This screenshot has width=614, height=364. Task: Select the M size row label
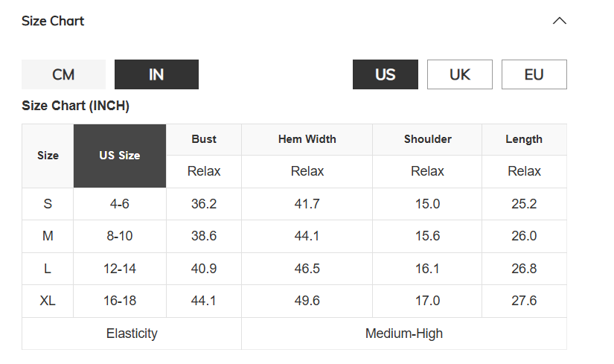tap(48, 236)
